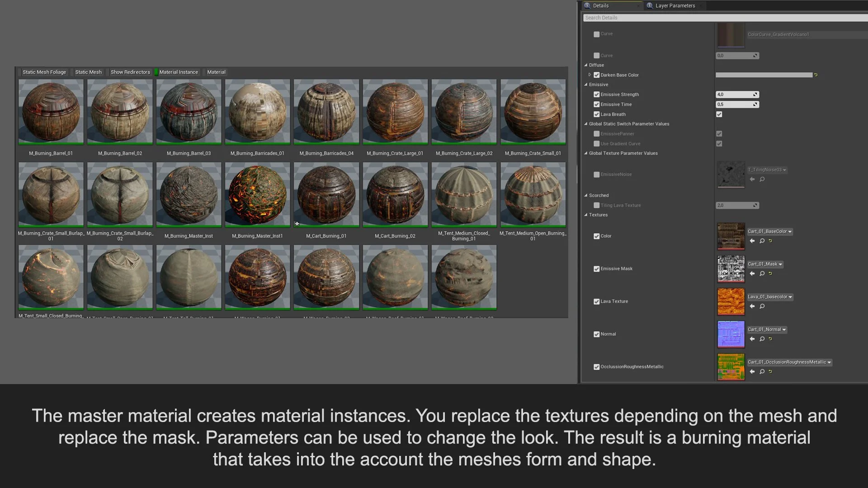Image resolution: width=868 pixels, height=488 pixels.
Task: Use selected asset for Normal texture
Action: click(752, 339)
